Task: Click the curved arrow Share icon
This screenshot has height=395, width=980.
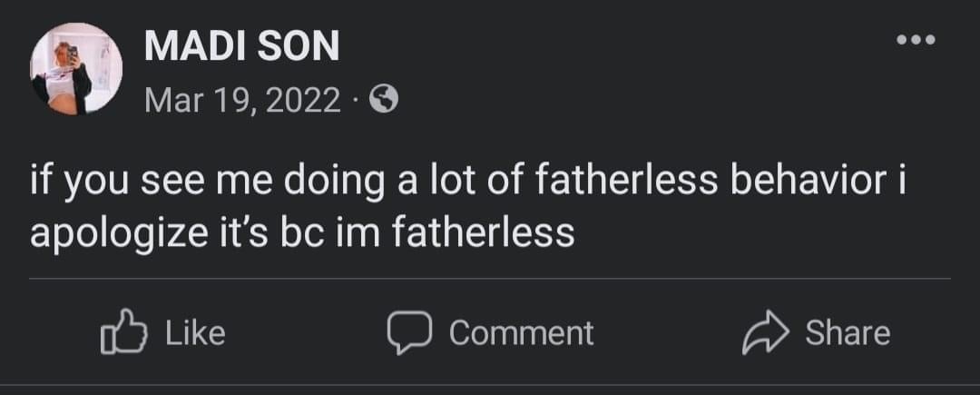Action: click(766, 332)
